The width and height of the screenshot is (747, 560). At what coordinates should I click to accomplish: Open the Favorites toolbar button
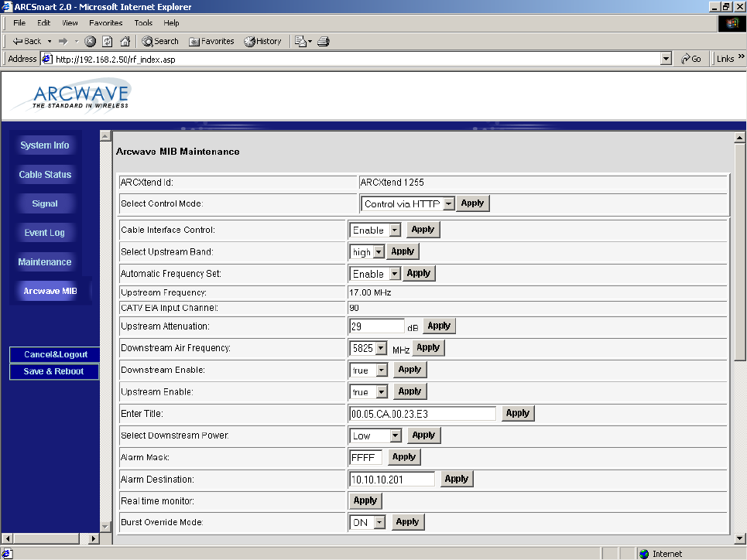(211, 42)
